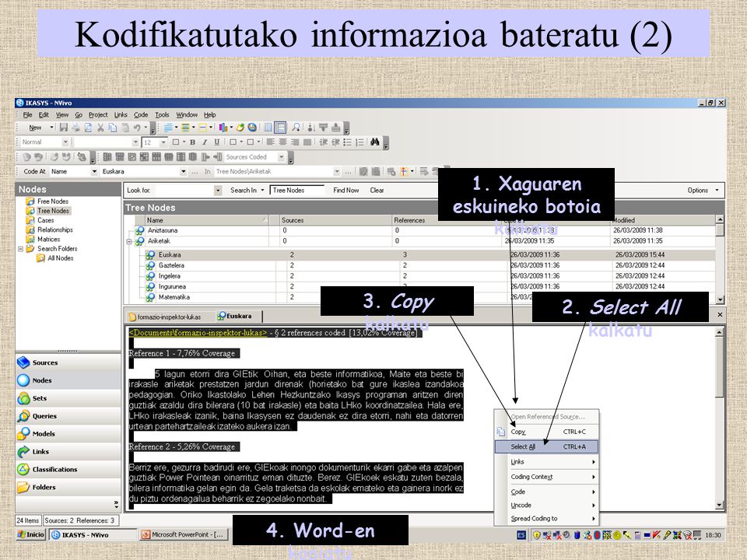Click the Align Left icon
Screen dimensions: 747x560
271,142
